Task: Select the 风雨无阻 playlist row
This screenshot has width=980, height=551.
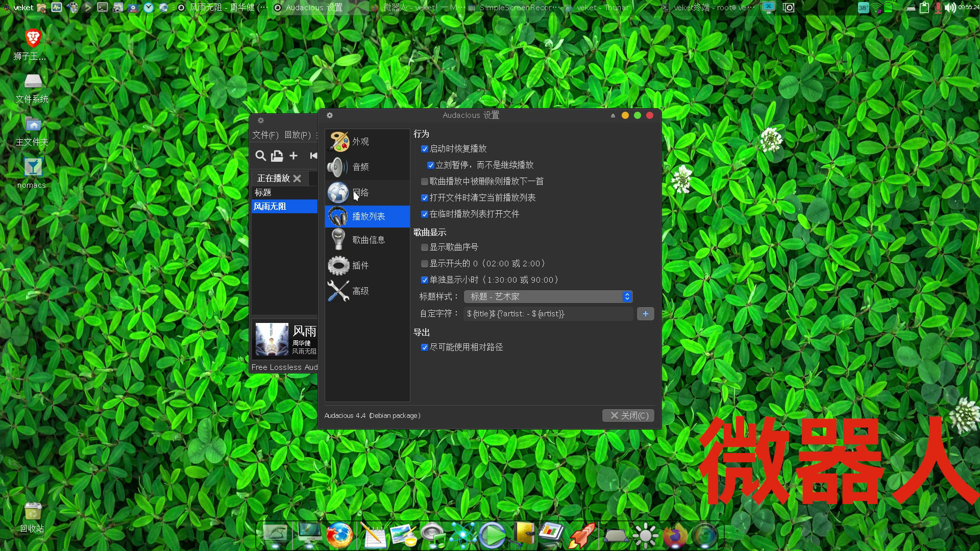Action: (x=284, y=206)
